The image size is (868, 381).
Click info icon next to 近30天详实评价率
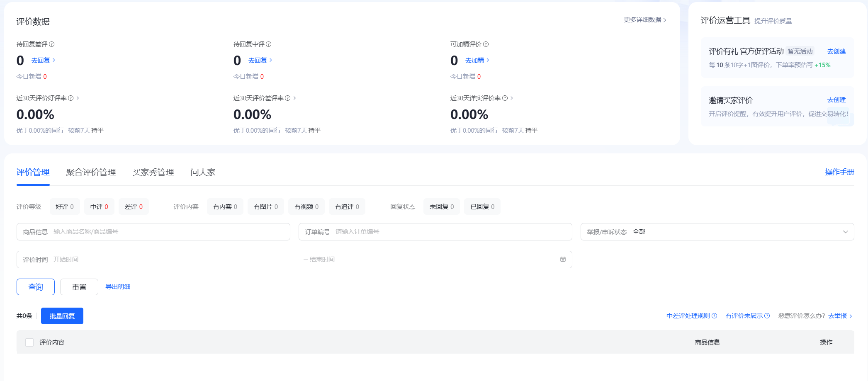[x=505, y=98]
